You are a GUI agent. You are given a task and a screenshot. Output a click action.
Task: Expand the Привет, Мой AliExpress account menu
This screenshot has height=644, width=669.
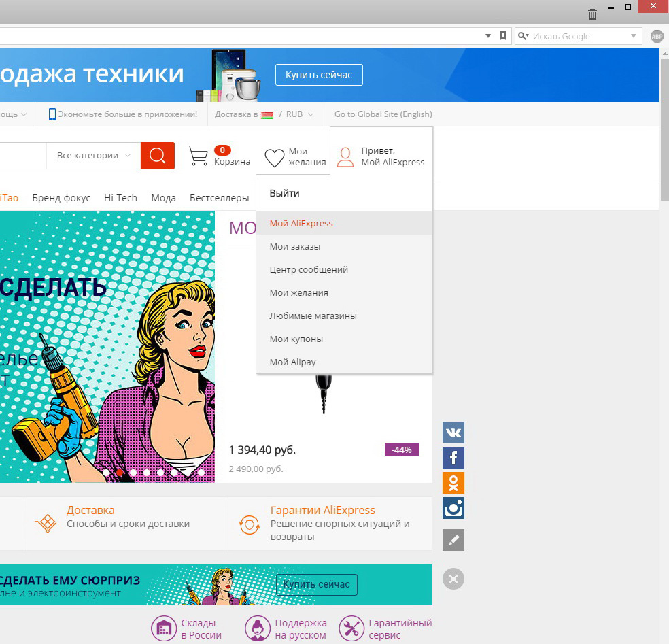(381, 156)
